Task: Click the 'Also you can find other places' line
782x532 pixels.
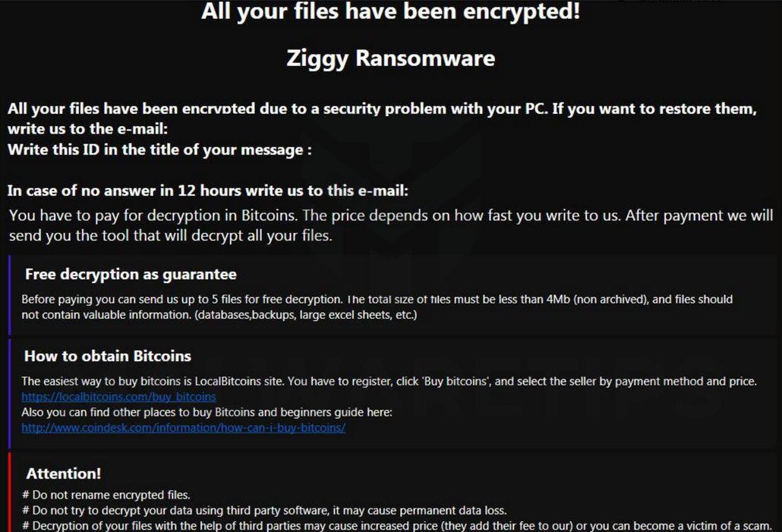Action: [x=207, y=412]
